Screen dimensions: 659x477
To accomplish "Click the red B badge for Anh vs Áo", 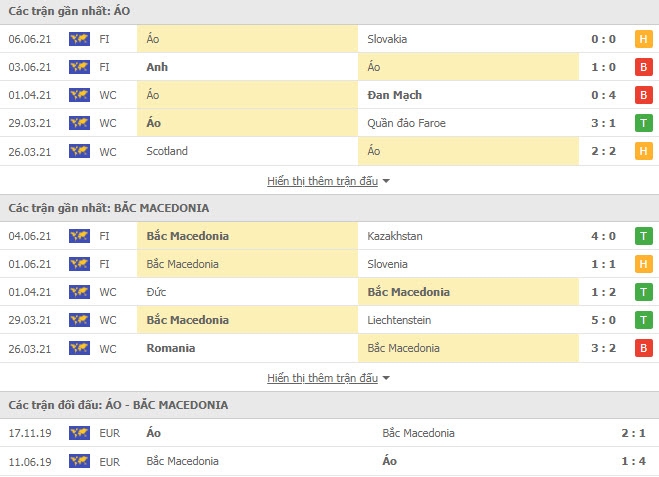I will (643, 67).
